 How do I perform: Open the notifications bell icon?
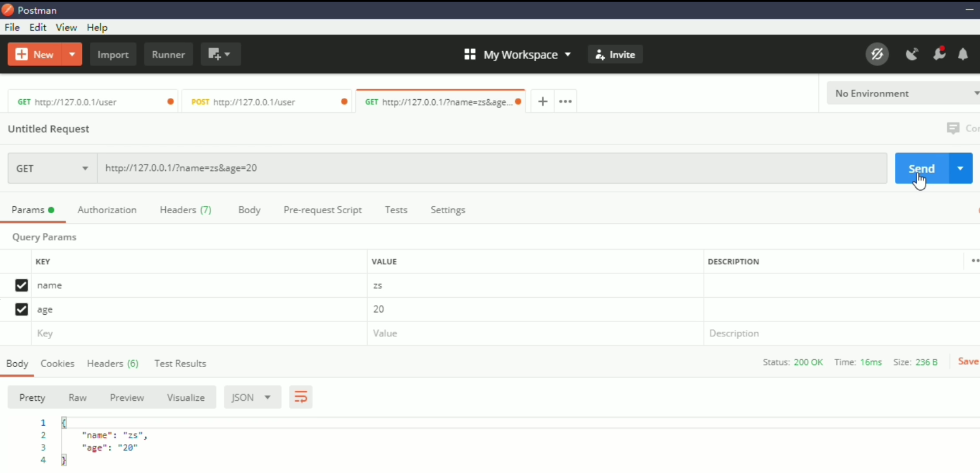click(963, 54)
